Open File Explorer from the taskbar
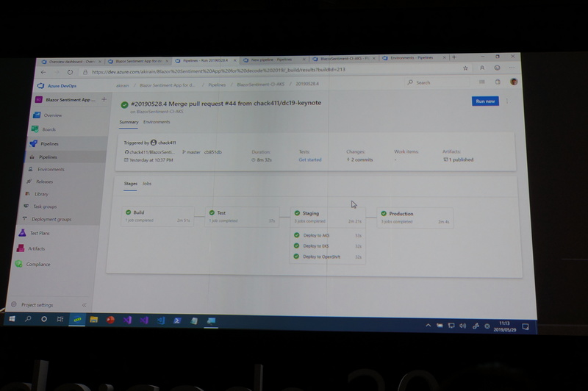 94,320
